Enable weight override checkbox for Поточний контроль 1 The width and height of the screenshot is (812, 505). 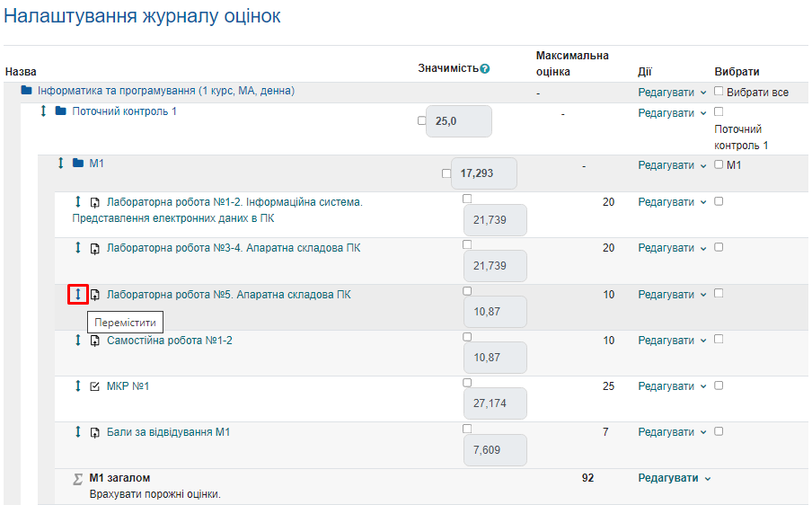point(422,120)
